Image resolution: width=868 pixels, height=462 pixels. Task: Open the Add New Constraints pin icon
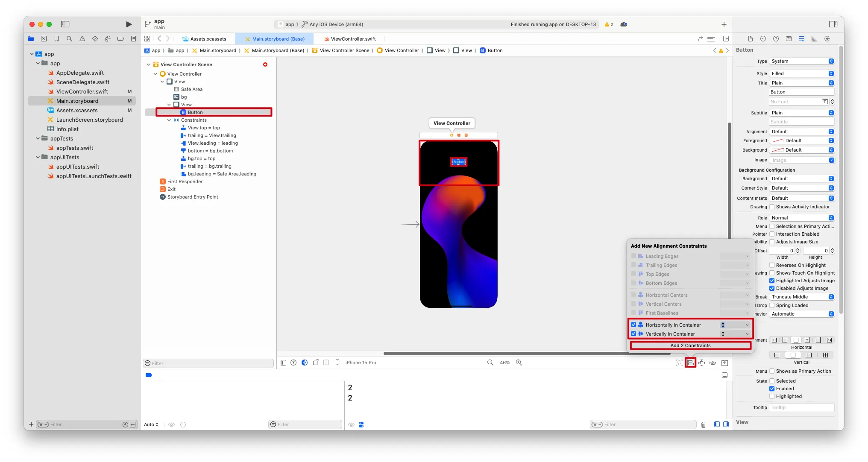pyautogui.click(x=701, y=363)
